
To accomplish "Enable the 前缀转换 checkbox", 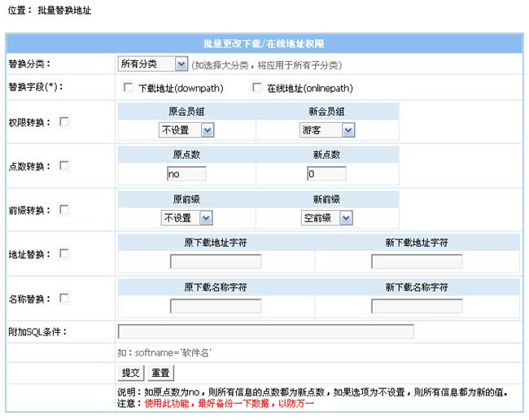I will click(64, 210).
